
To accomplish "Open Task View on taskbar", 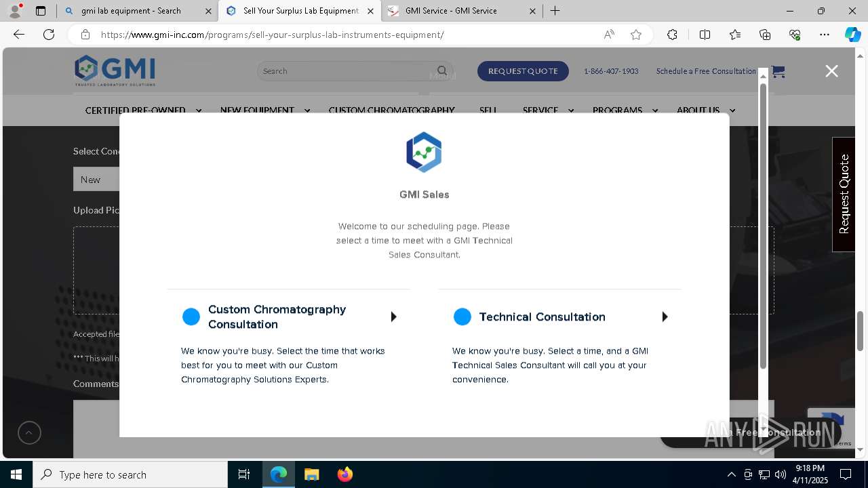I will (244, 474).
